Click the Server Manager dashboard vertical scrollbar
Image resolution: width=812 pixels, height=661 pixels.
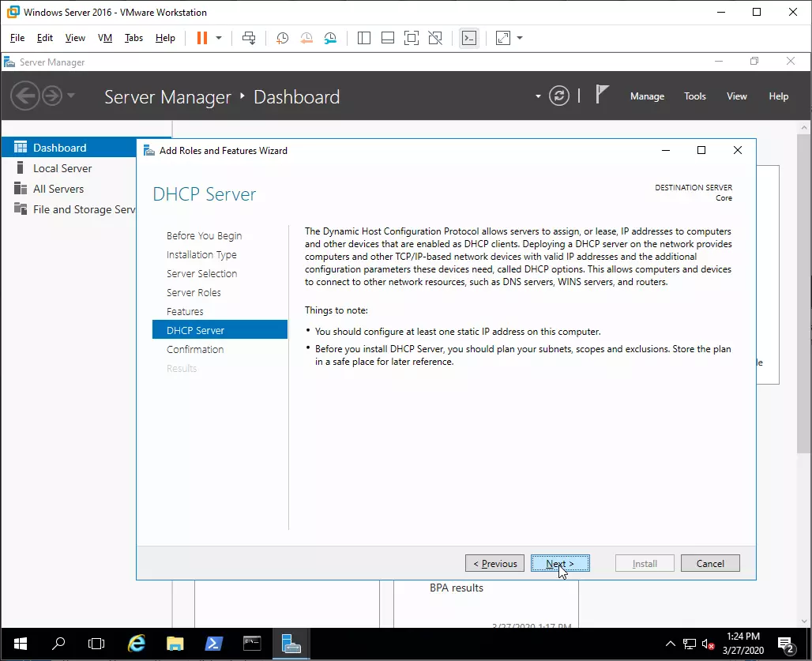coord(804,293)
